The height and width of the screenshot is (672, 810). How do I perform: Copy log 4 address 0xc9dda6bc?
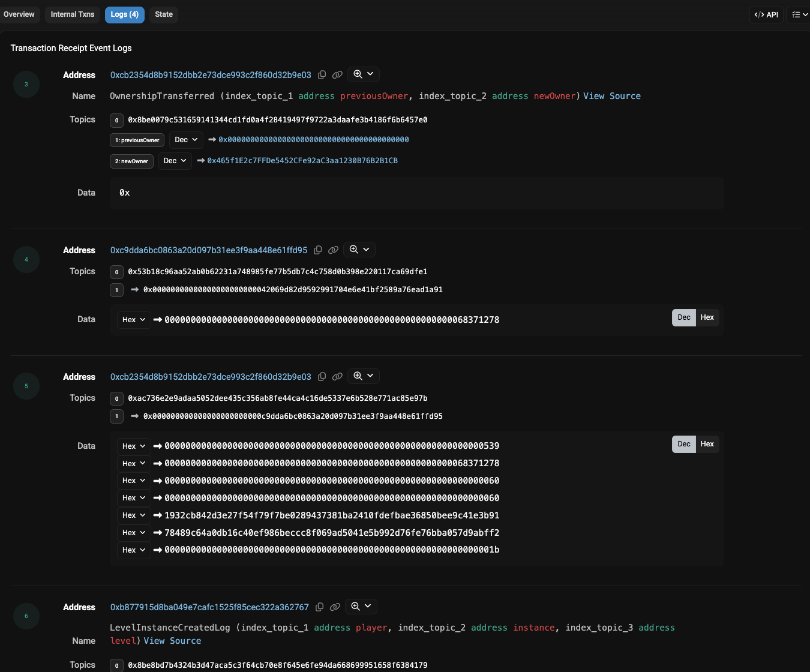[x=318, y=250]
